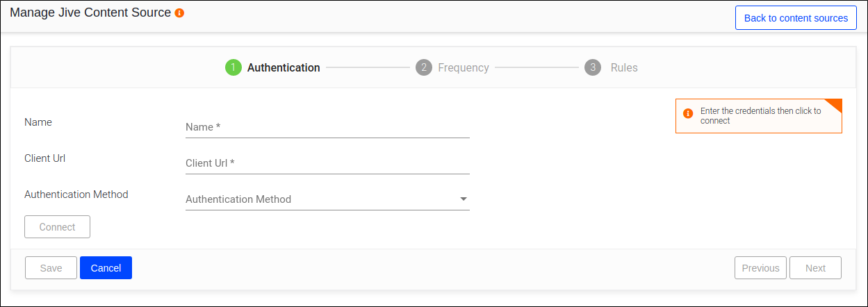Click the Previous button
Image resolution: width=868 pixels, height=307 pixels.
[x=760, y=268]
